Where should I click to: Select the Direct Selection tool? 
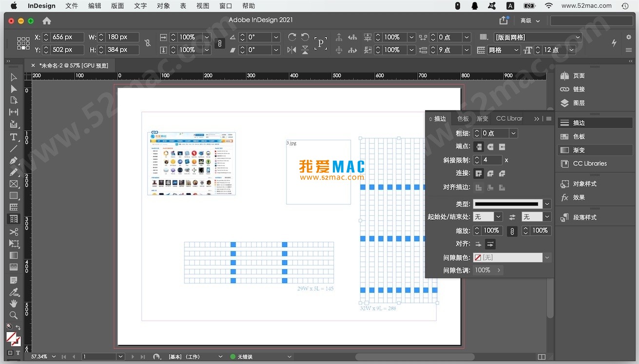click(x=14, y=89)
